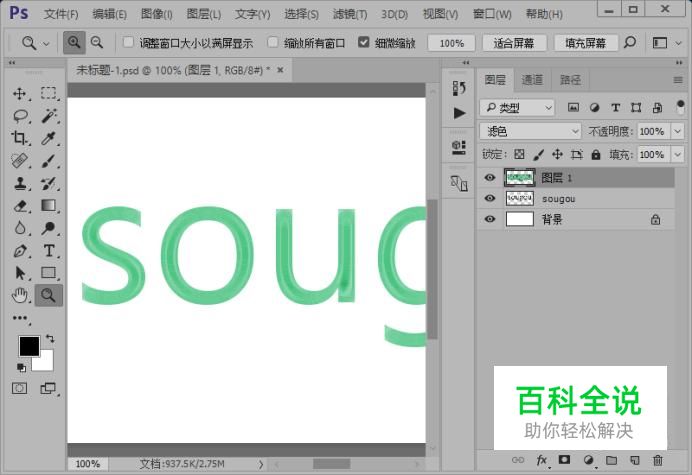Toggle lock transparent pixels
Image resolution: width=692 pixels, height=475 pixels.
pos(519,154)
